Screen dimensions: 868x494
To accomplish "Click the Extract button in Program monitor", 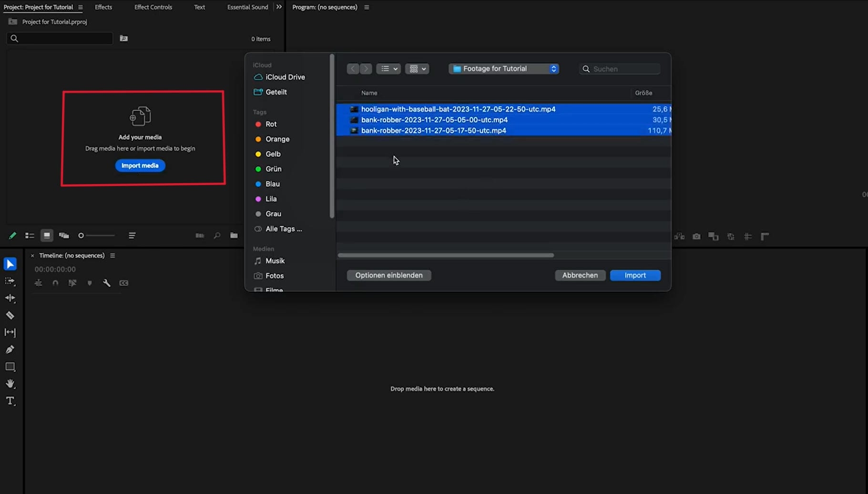I will pos(679,237).
